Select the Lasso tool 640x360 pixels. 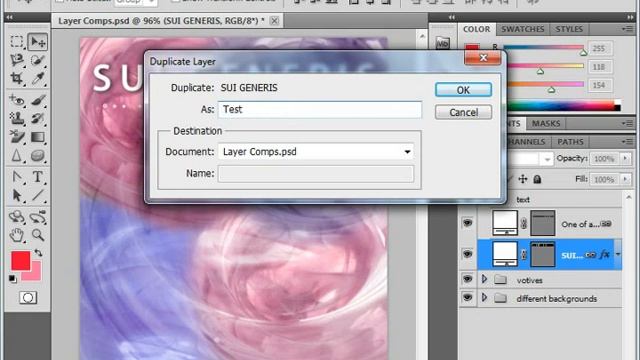coord(17,60)
